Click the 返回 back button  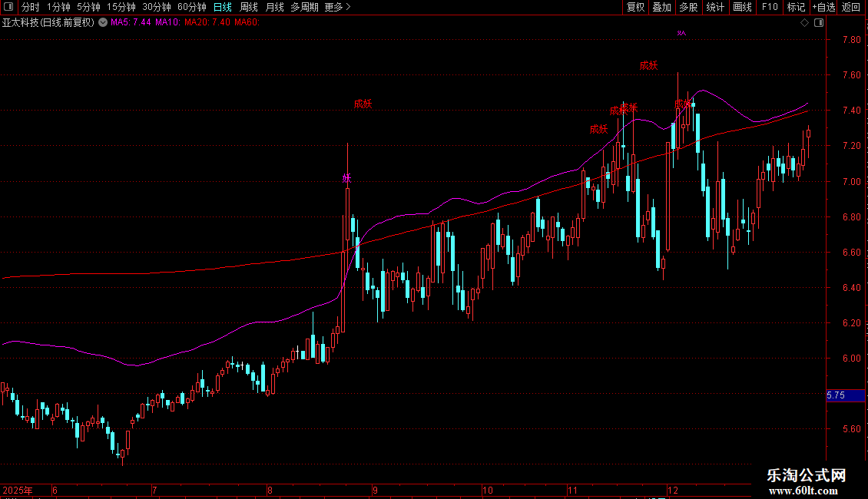point(851,7)
